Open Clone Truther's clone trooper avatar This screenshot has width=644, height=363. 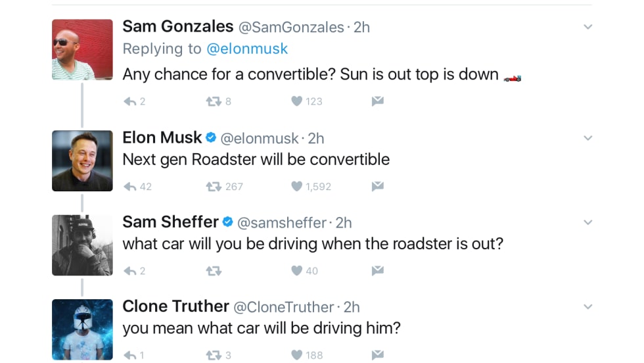tap(82, 329)
